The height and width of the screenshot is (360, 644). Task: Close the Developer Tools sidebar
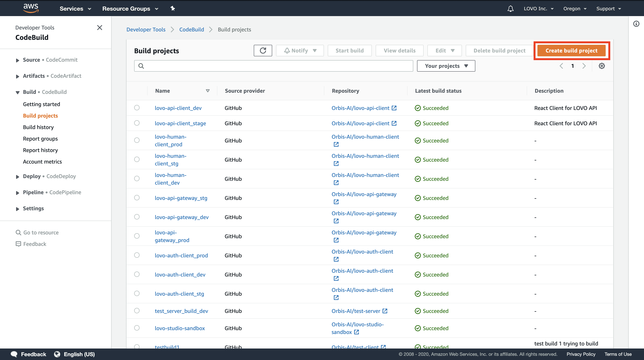pyautogui.click(x=99, y=28)
